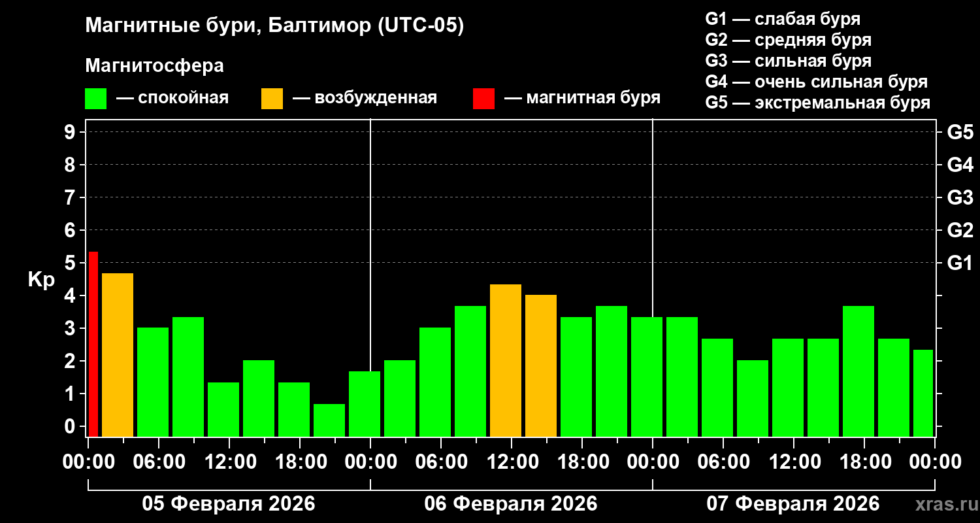Select the shortest green bar on 05 February

pos(329,420)
